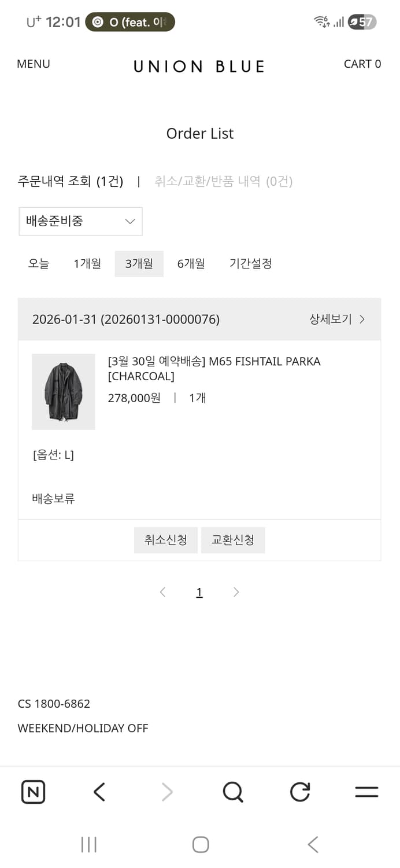Tap the search icon in bottom toolbar
Viewport: 400px width, 868px height.
coord(232,792)
